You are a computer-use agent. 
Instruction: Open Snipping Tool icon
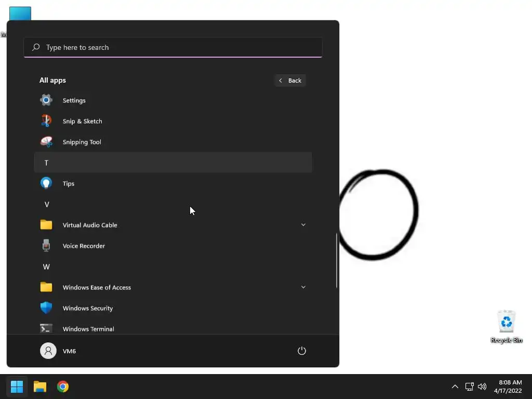click(46, 142)
